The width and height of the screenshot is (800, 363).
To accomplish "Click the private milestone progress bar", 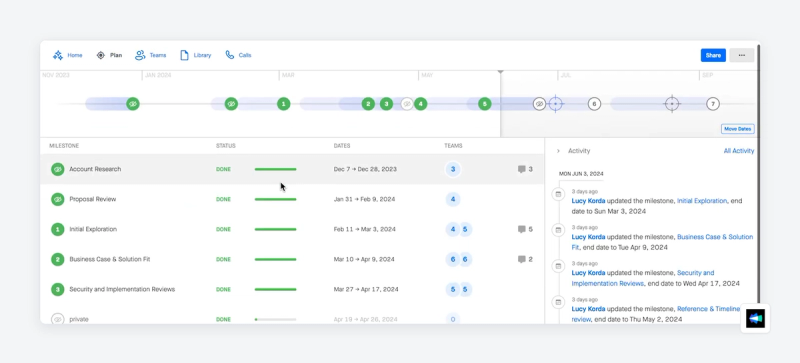I will [276, 320].
